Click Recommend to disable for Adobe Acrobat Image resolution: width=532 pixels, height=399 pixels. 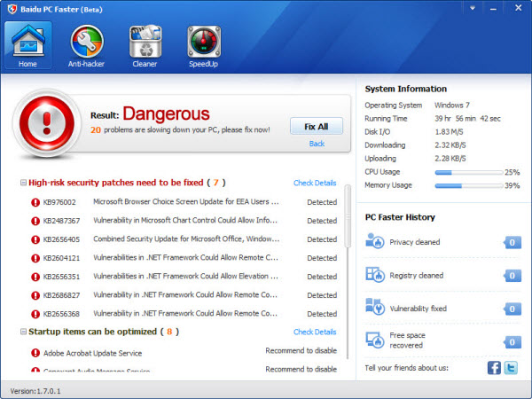click(301, 350)
